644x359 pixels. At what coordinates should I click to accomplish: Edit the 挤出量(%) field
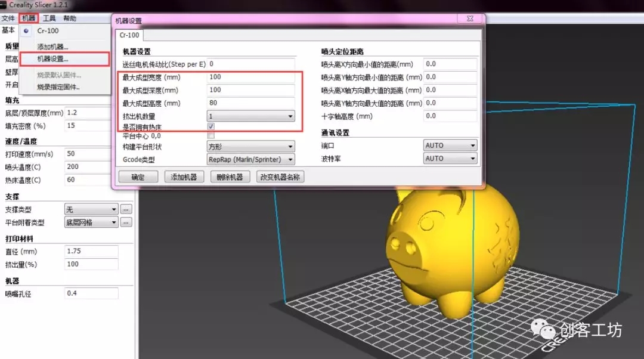coord(92,264)
